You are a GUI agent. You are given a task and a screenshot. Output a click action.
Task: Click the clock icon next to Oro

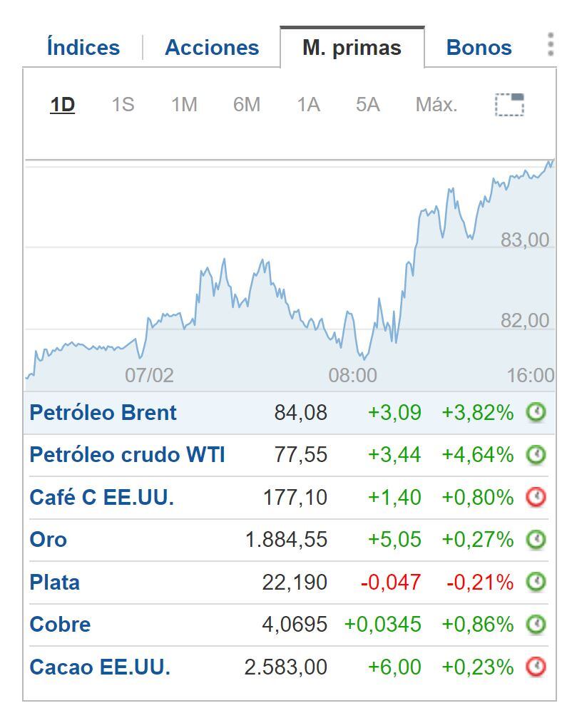[536, 539]
